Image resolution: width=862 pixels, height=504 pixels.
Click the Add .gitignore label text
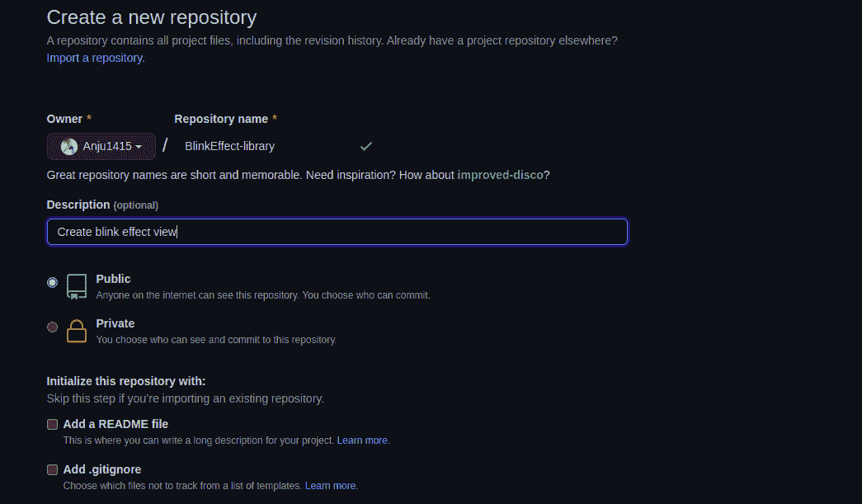point(102,469)
